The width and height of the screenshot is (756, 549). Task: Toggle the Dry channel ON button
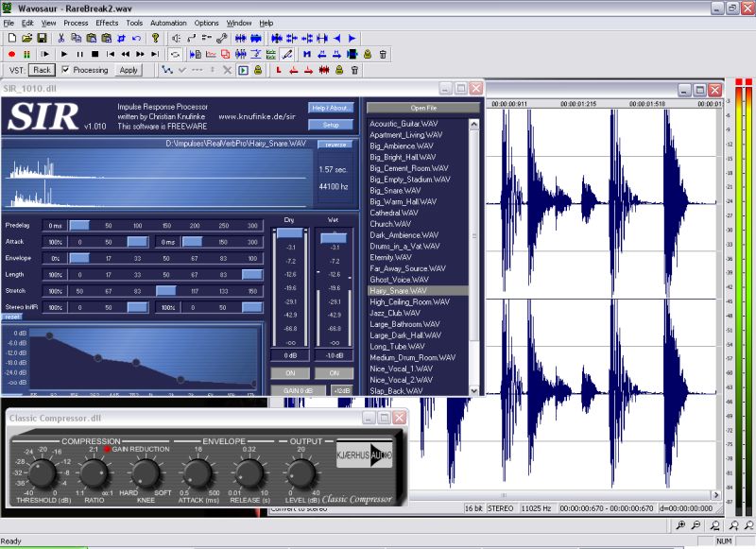pos(290,372)
